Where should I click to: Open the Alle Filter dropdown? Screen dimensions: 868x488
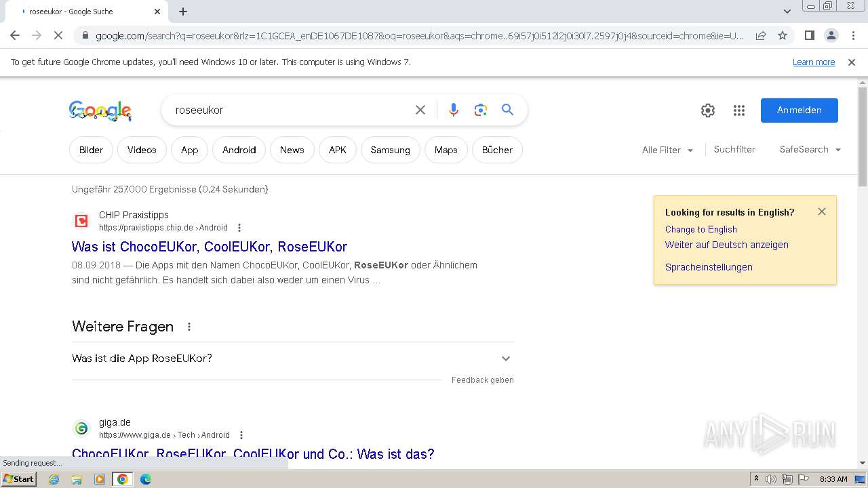click(x=668, y=150)
